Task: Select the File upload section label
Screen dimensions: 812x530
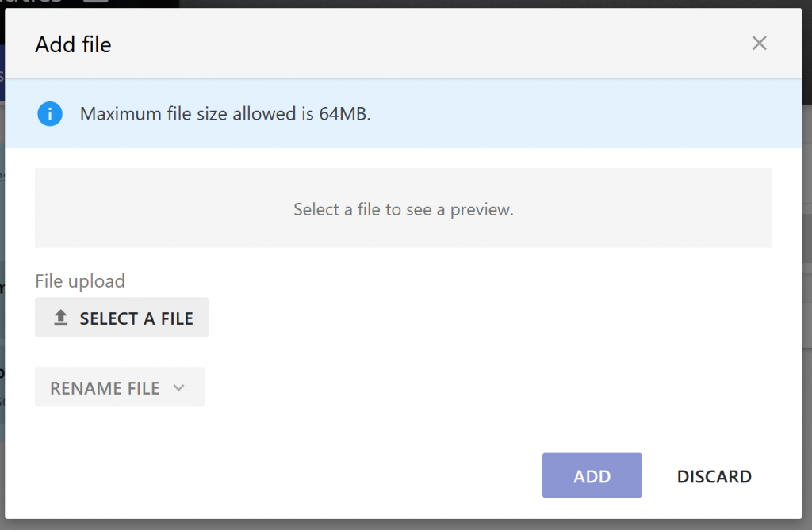Action: click(79, 281)
